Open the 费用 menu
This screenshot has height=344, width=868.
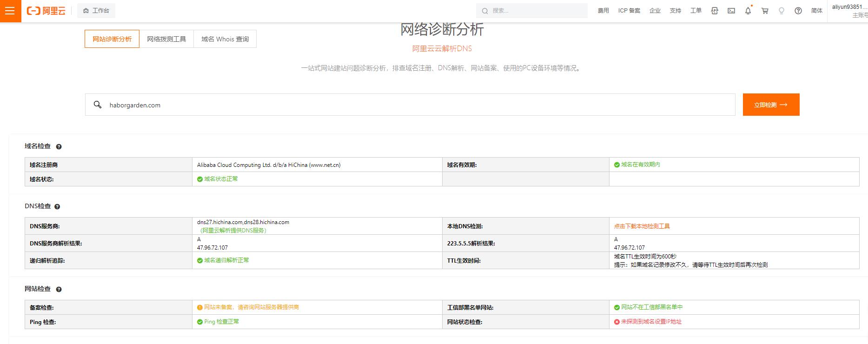[603, 11]
